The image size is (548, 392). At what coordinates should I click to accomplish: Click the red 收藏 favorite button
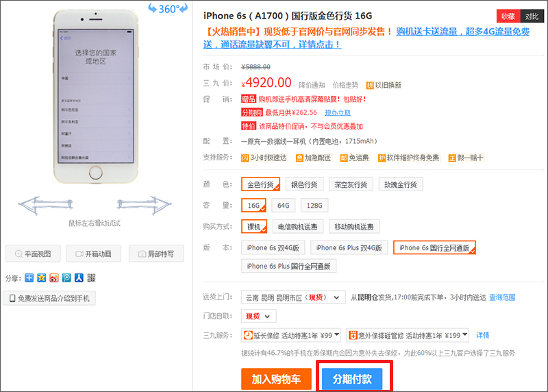coord(508,16)
